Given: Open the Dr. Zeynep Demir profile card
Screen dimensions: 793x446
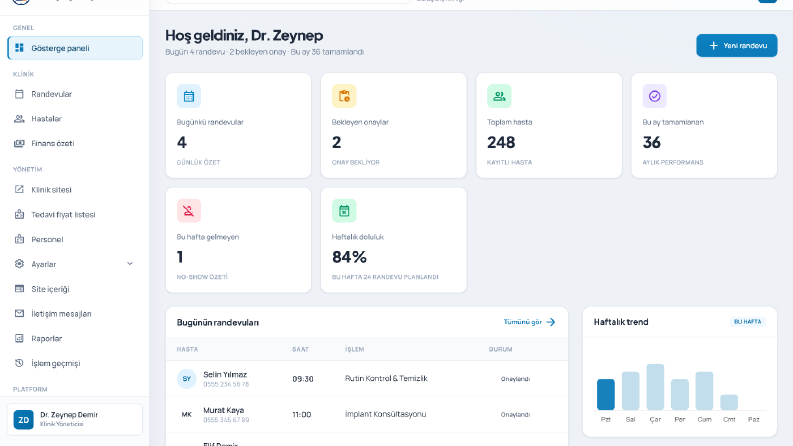Looking at the screenshot, I should pos(75,419).
